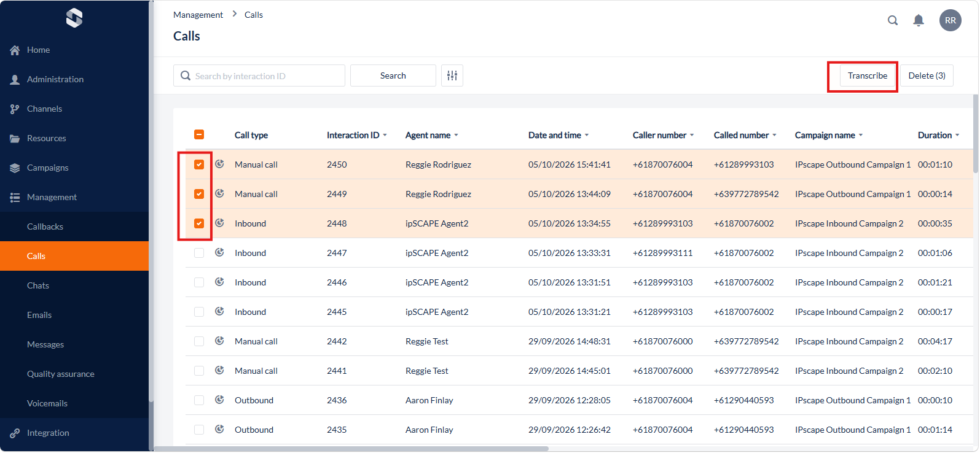Sort by Interaction ID column arrow
Screen dimensions: 980x453
pos(385,136)
